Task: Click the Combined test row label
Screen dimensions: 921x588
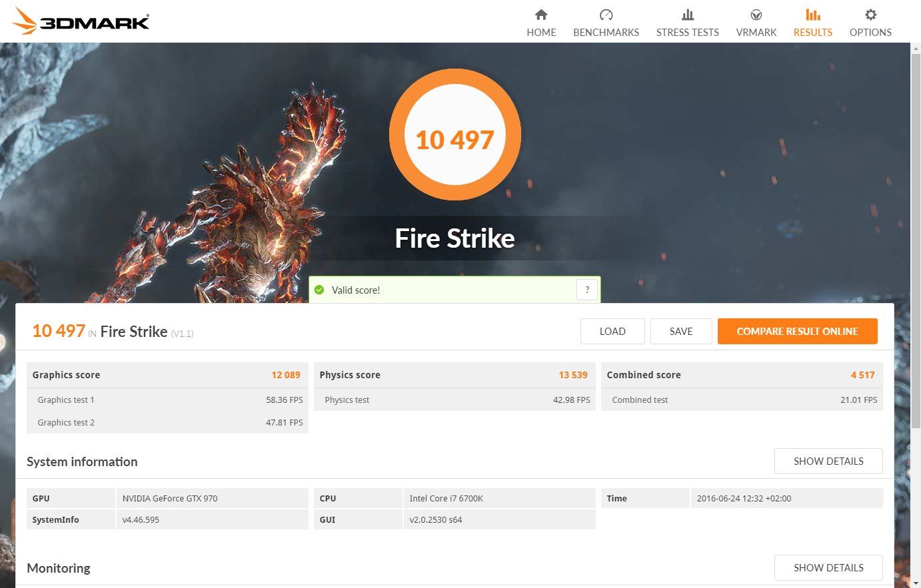Action: click(x=640, y=400)
